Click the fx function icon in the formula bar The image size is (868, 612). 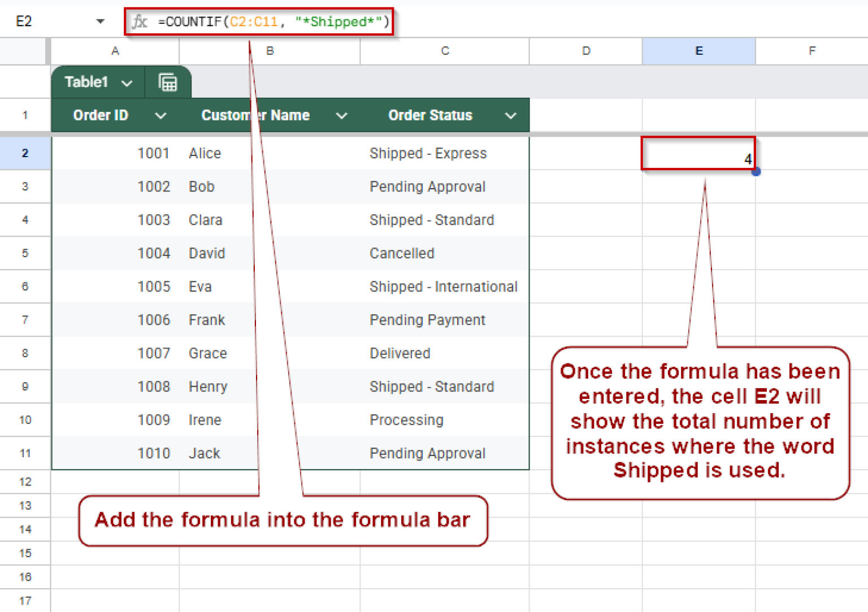[139, 21]
